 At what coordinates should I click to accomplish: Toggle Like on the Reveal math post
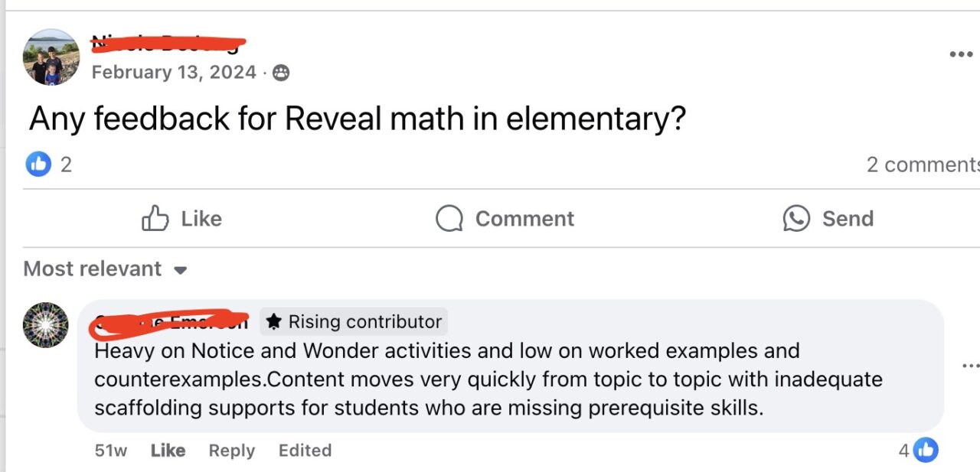point(182,218)
